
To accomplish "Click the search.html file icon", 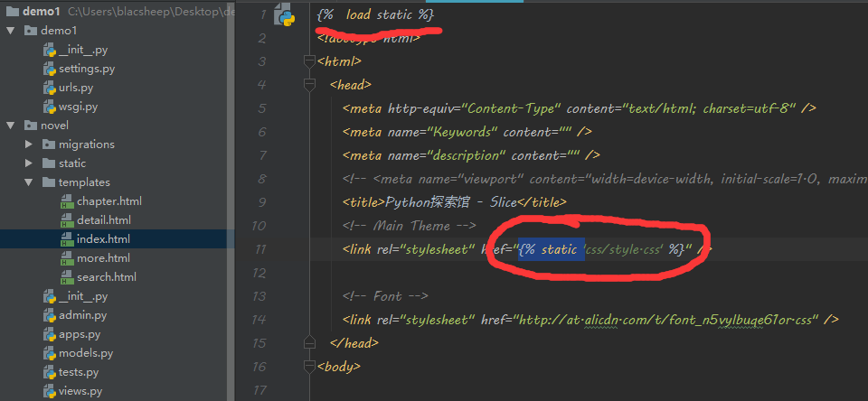I will (x=67, y=277).
